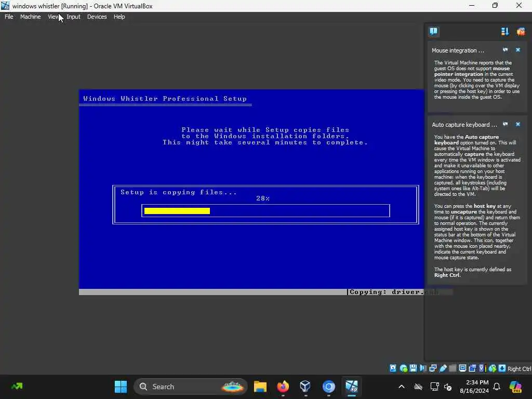
Task: Click the Mouse integration notification title
Action: tap(458, 50)
